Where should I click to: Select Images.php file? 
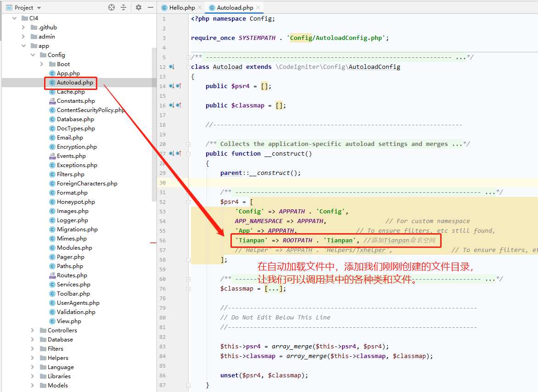tap(73, 211)
